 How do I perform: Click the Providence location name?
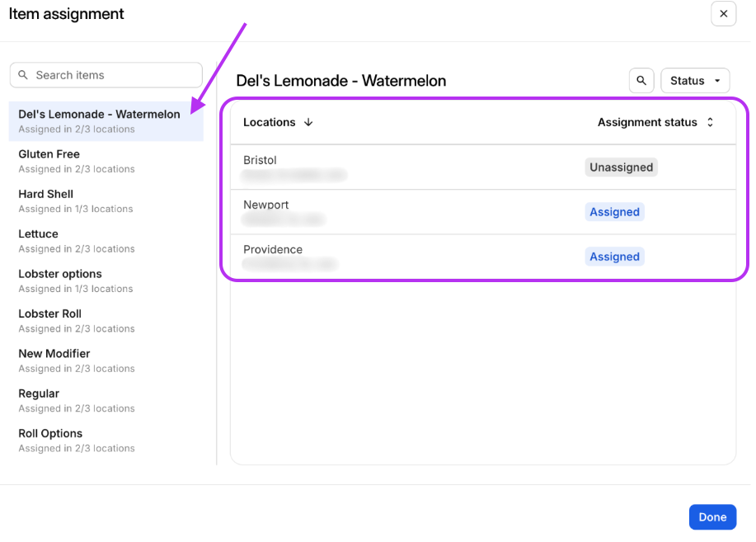tap(273, 249)
